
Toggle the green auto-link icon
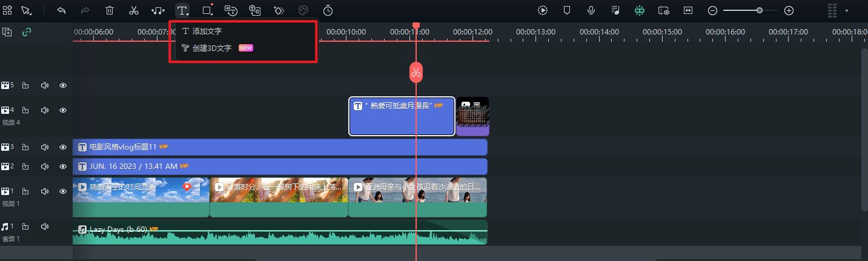(26, 32)
